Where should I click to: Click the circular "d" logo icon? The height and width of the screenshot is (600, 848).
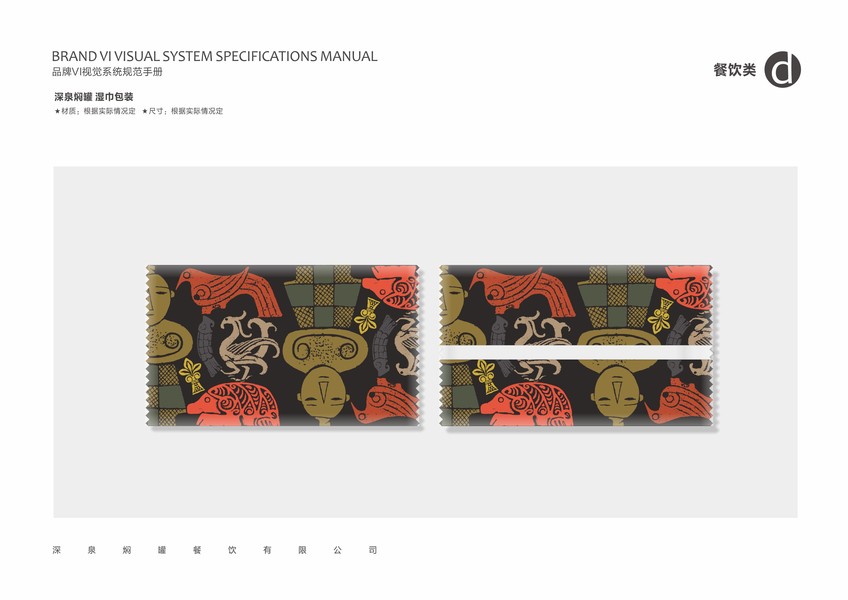(782, 69)
